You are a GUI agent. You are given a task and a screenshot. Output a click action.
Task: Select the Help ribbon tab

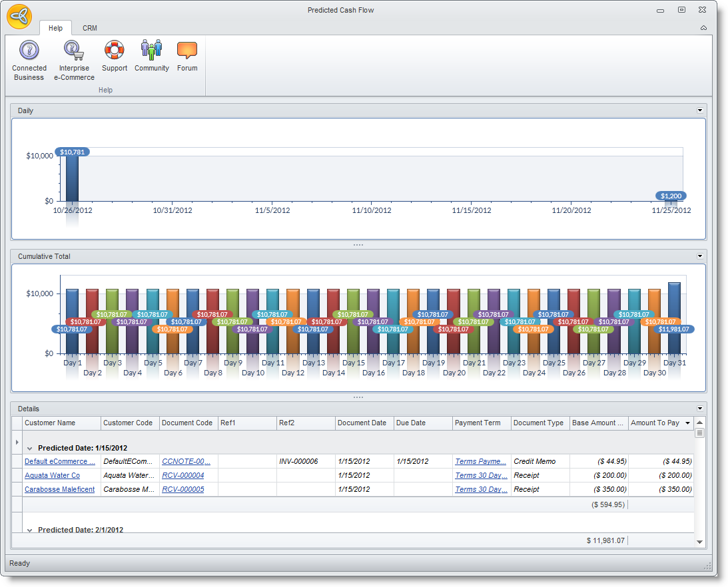[x=55, y=29]
